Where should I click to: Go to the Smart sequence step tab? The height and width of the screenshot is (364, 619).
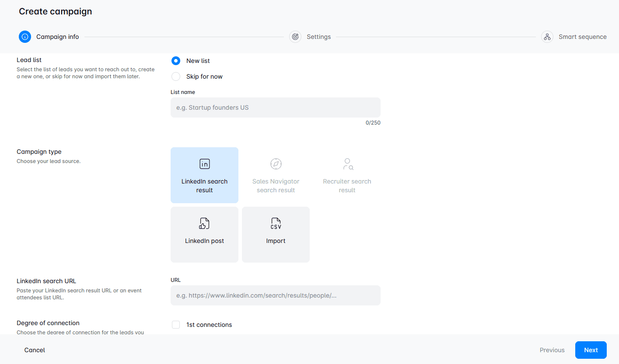pyautogui.click(x=574, y=37)
